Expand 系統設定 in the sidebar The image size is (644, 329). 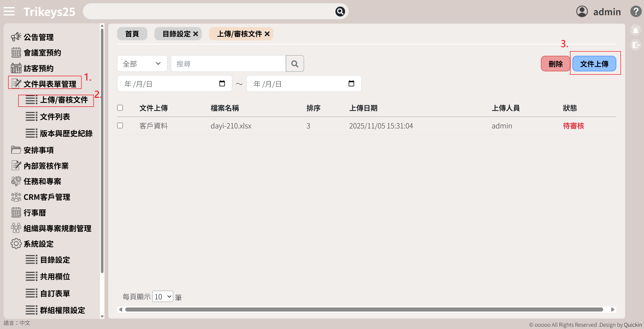pos(39,244)
